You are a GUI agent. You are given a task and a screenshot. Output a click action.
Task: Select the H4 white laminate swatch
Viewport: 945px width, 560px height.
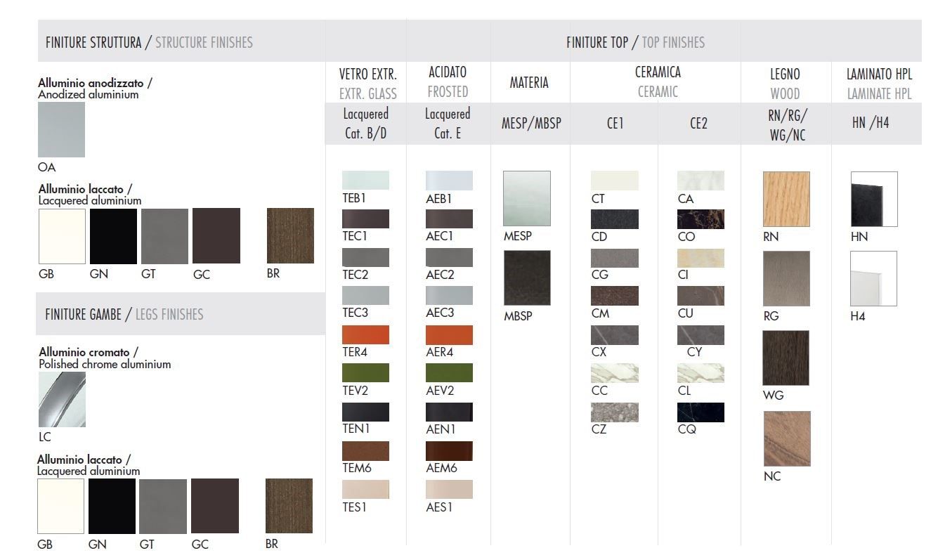pyautogui.click(x=873, y=278)
